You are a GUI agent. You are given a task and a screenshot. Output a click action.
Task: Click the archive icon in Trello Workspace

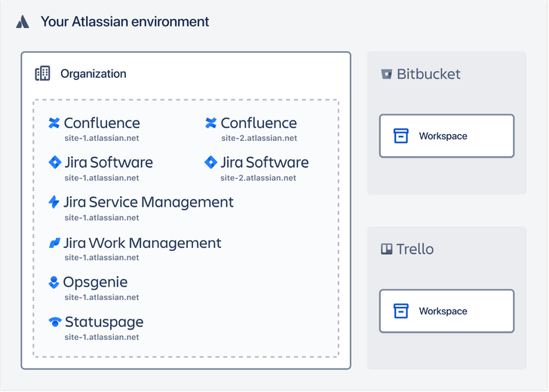[401, 311]
